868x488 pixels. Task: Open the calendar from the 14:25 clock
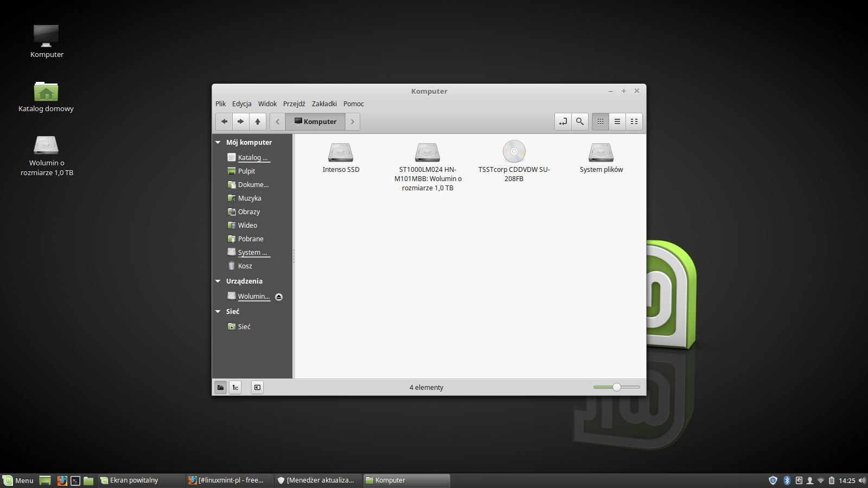click(x=847, y=480)
